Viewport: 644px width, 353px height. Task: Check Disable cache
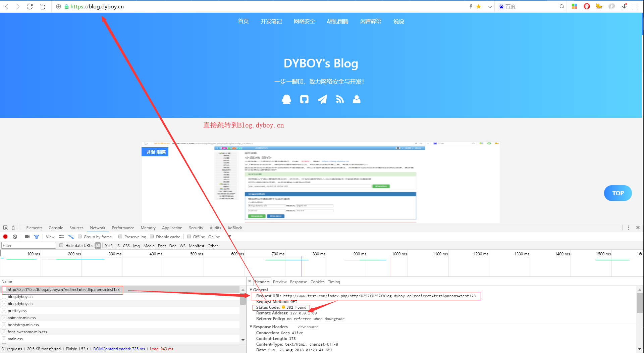(153, 237)
